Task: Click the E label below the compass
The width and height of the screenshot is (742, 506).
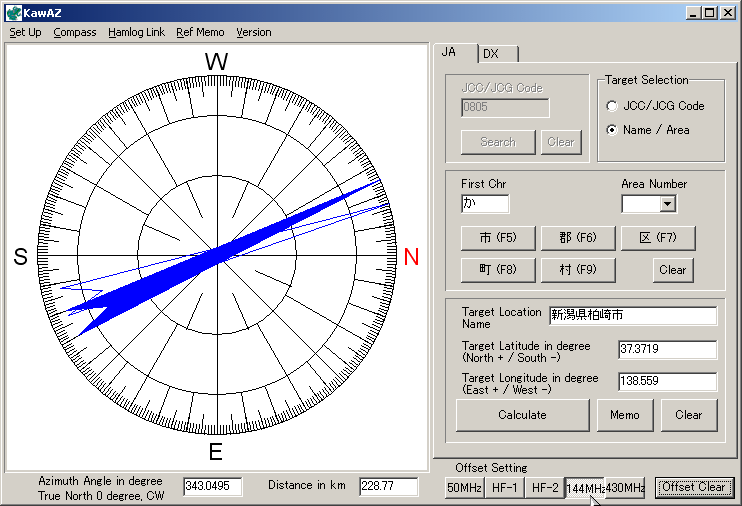Action: (216, 452)
